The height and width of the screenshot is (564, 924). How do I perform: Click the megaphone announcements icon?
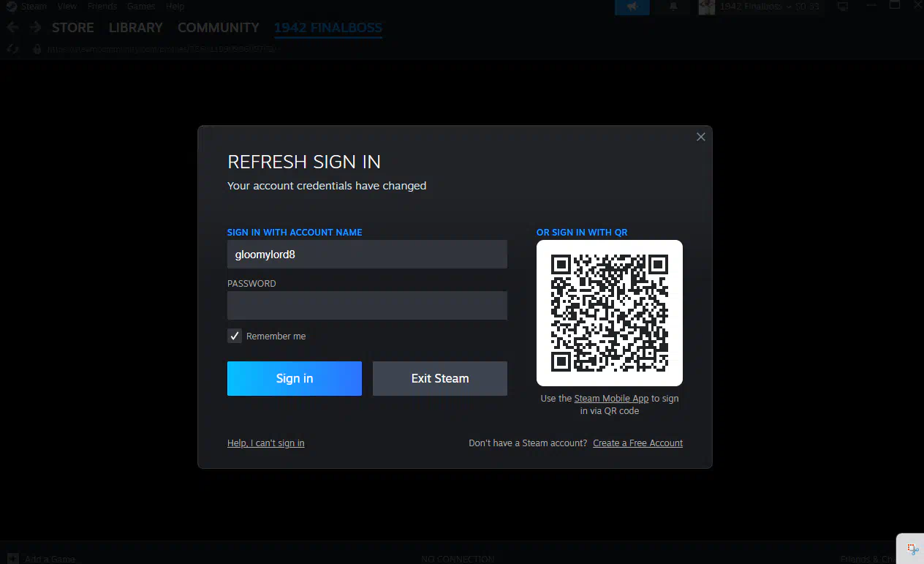click(632, 7)
